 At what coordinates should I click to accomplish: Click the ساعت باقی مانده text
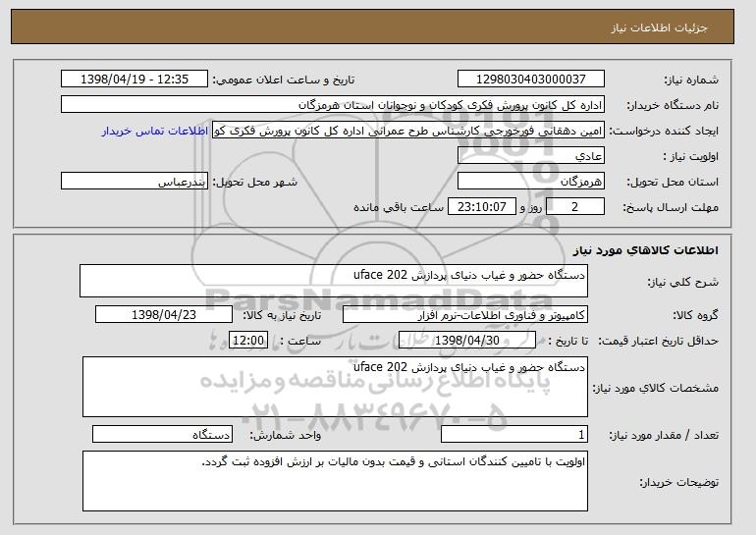[x=399, y=207]
